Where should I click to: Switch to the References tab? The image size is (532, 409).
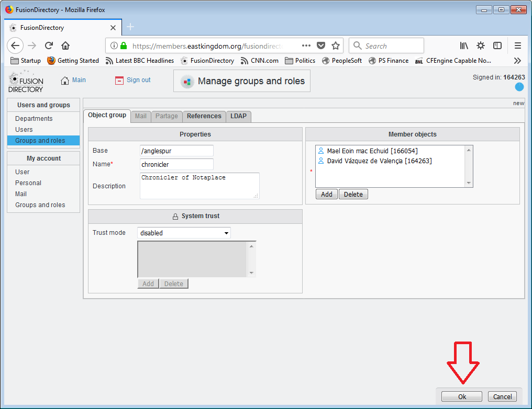coord(204,116)
